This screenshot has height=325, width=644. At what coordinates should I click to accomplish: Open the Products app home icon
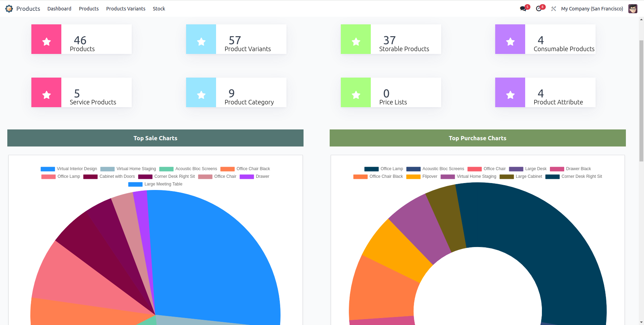9,9
